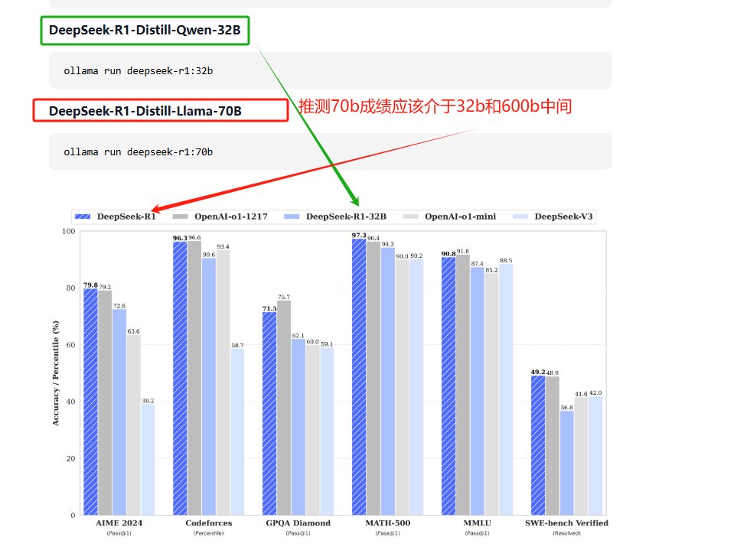Click the AIME 2024 bar labeled 79.8
This screenshot has height=560, width=737.
[x=90, y=402]
